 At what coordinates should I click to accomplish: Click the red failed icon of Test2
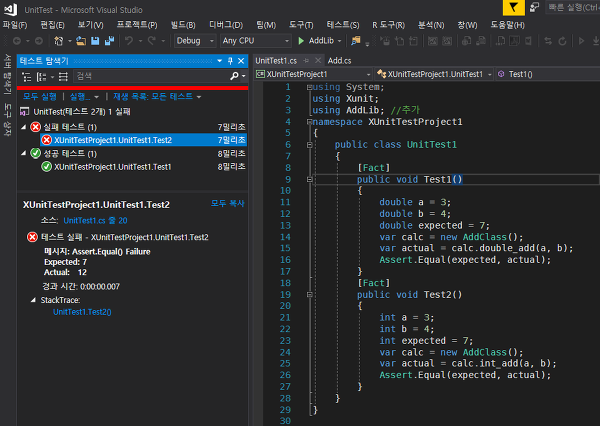coord(46,140)
